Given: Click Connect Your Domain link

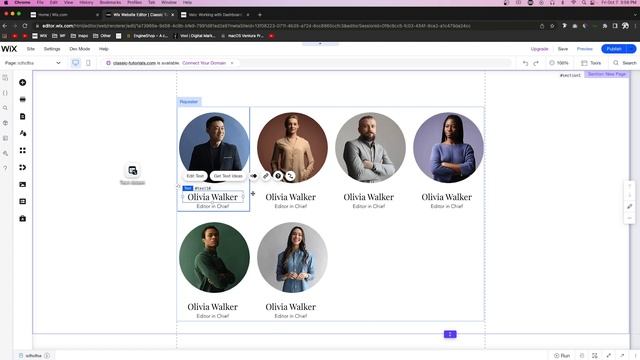Looking at the screenshot, I should click(204, 63).
